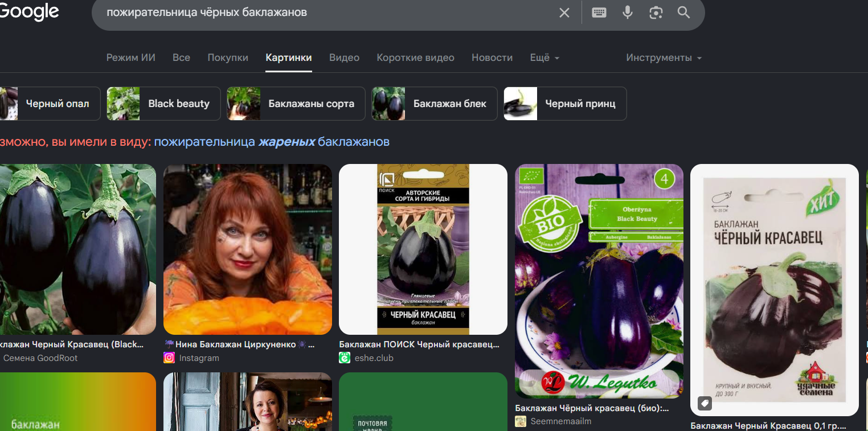Viewport: 868px width, 431px height.
Task: Click the Баклажан Черный Красавец 0,1 гр title
Action: coord(768,426)
